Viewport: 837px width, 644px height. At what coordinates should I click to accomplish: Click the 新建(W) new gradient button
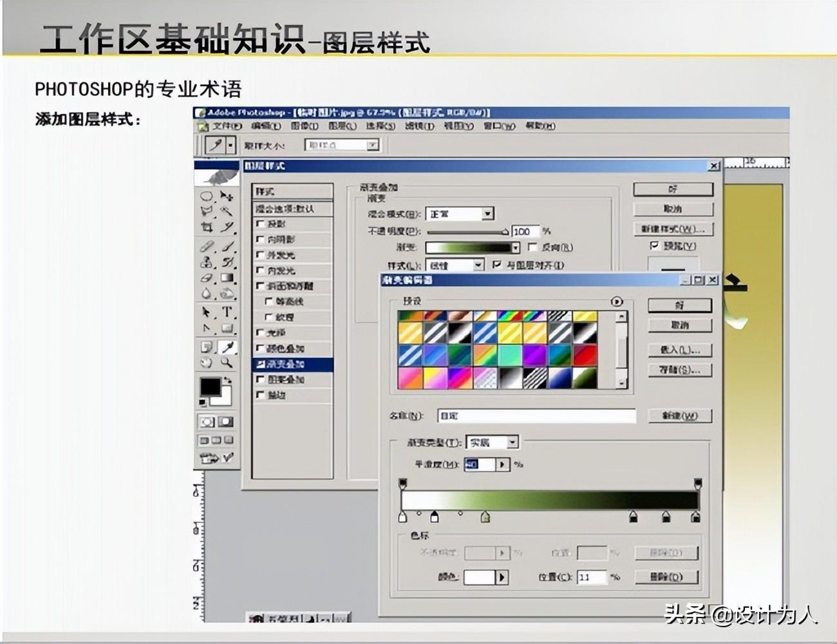[x=680, y=416]
